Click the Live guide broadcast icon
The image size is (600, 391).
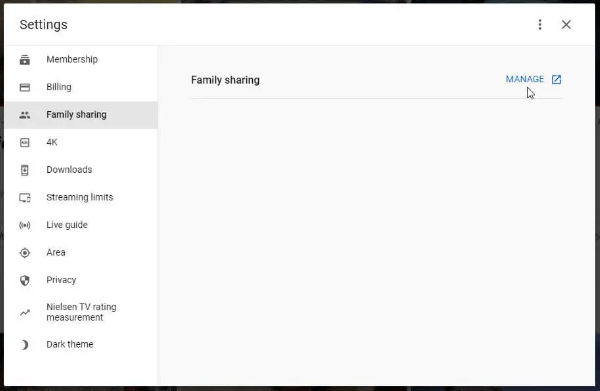click(25, 225)
